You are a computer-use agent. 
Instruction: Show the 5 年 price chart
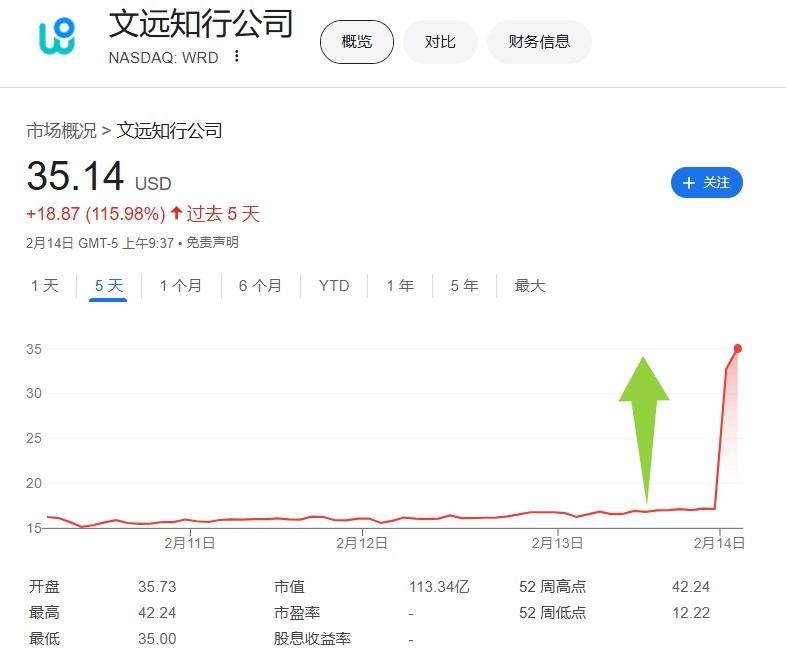(464, 286)
